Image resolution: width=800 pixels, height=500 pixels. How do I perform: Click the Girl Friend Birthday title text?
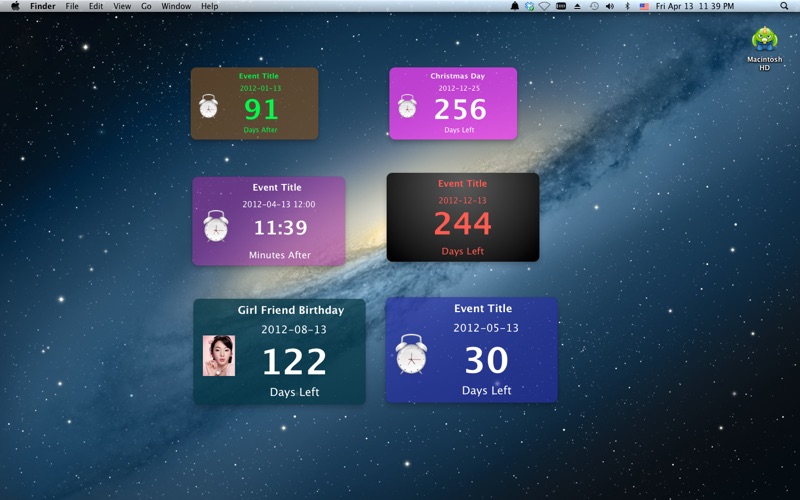pos(290,310)
